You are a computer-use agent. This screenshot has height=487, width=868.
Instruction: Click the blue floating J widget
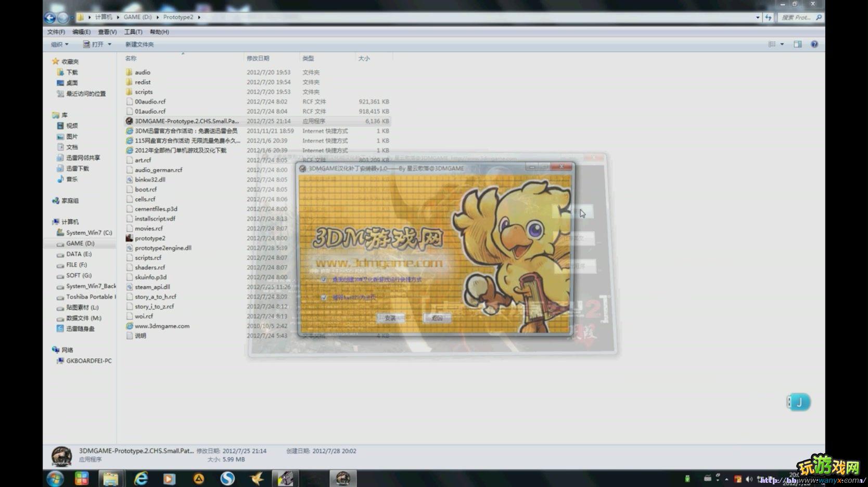[x=799, y=402]
